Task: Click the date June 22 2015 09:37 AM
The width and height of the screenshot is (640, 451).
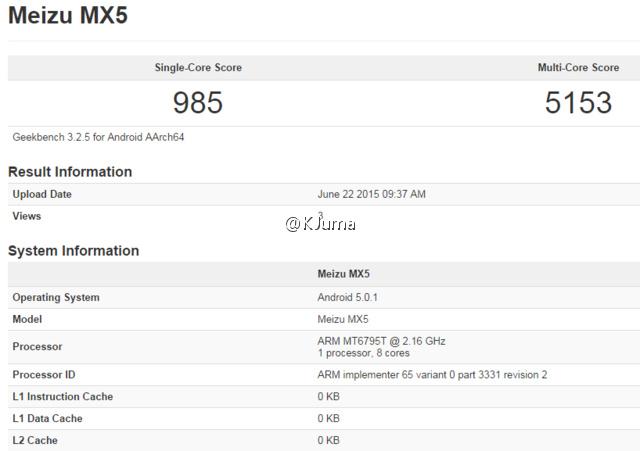Action: [371, 194]
